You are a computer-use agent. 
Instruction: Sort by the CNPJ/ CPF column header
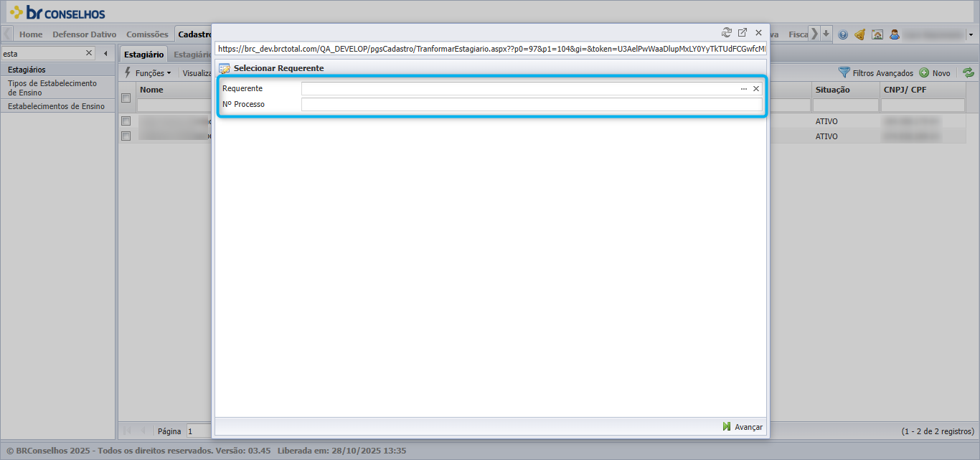(x=923, y=90)
